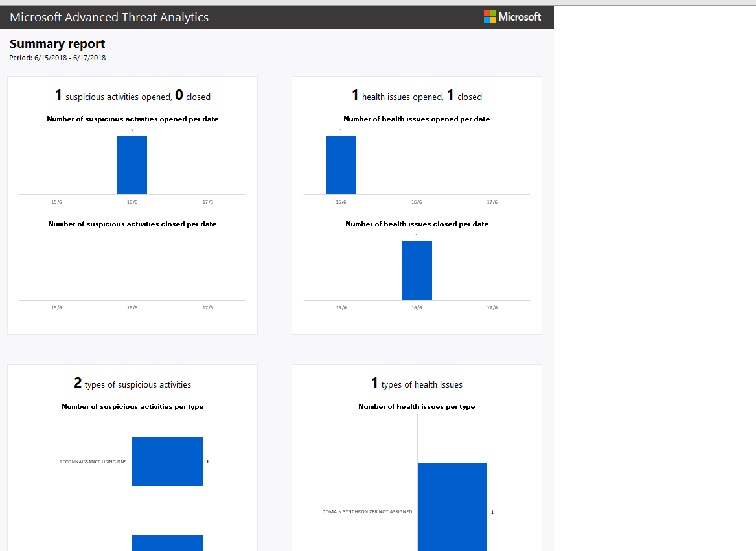This screenshot has width=756, height=551.
Task: Click the 15/6 bar in health issues opened chart
Action: 341,165
